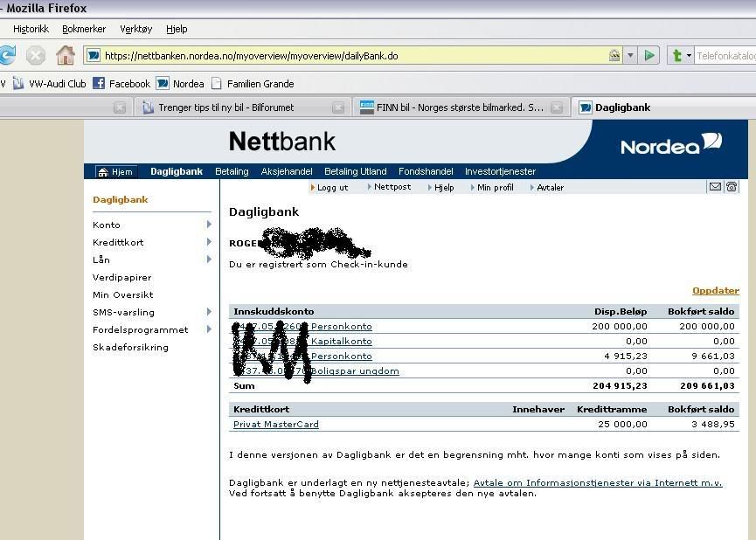Image resolution: width=756 pixels, height=540 pixels.
Task: Expand the Konto sidebar menu
Action: click(209, 225)
